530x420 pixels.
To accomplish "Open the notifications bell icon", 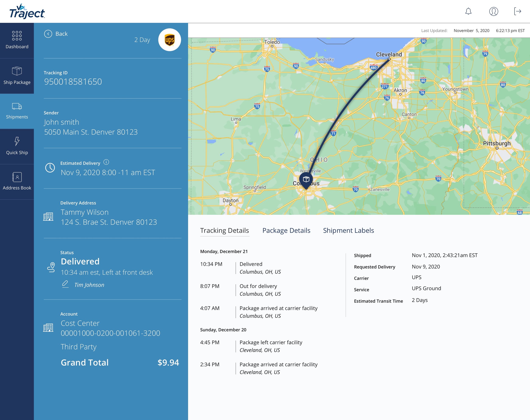I will [468, 11].
